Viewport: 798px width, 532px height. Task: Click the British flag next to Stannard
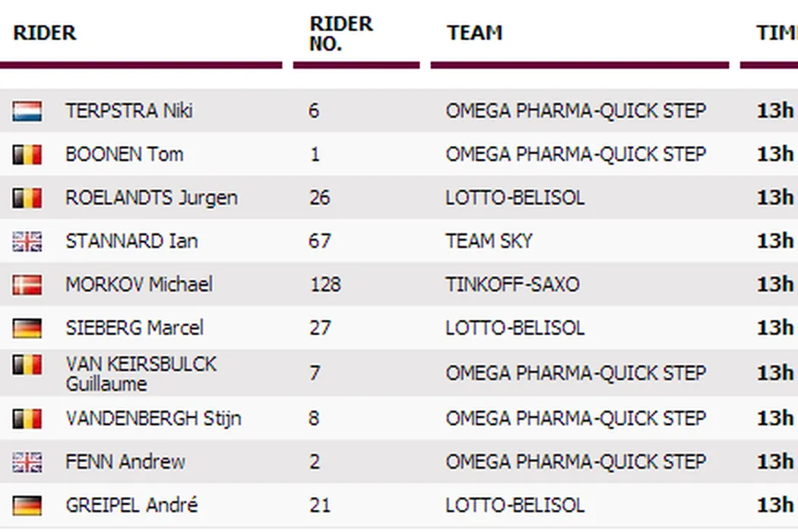[27, 242]
